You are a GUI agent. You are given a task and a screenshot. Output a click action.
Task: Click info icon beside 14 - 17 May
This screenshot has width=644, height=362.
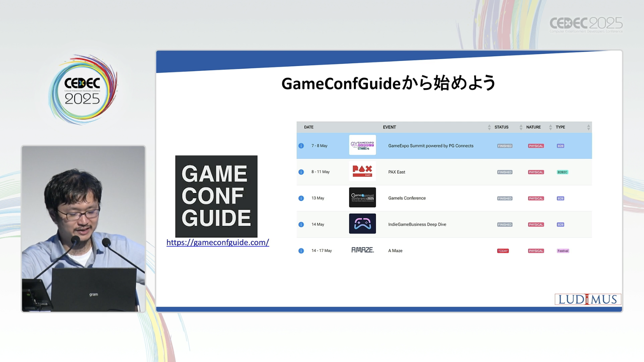pyautogui.click(x=301, y=251)
